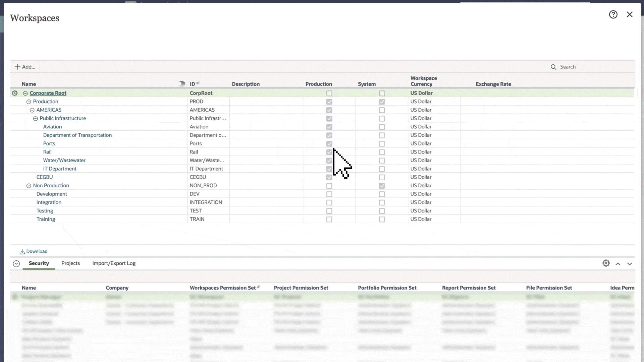This screenshot has height=362, width=644.
Task: Open the Import/Export Log tab
Action: coord(114,263)
